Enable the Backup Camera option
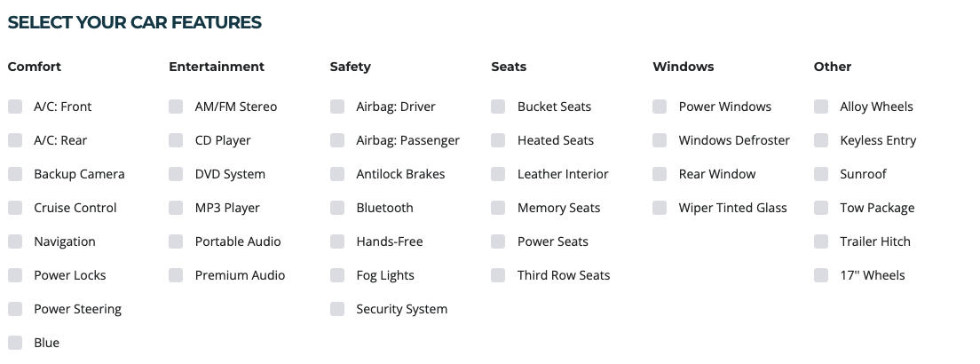Screen dimensions: 980x364 point(15,174)
